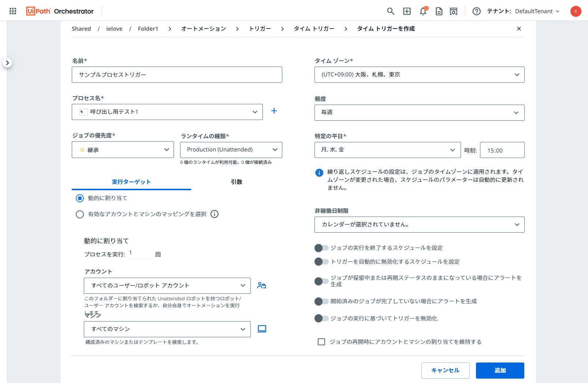
Task: Toggle alert for started jobs not completed
Action: [321, 301]
